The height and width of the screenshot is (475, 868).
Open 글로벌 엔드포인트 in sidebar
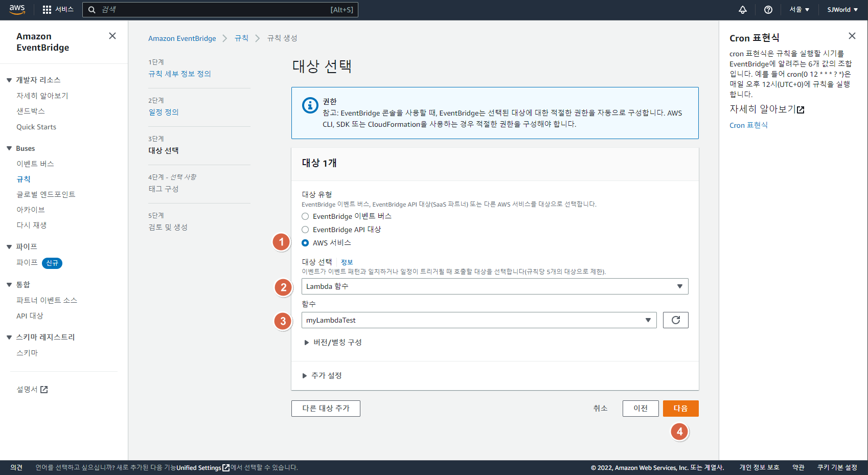click(46, 194)
